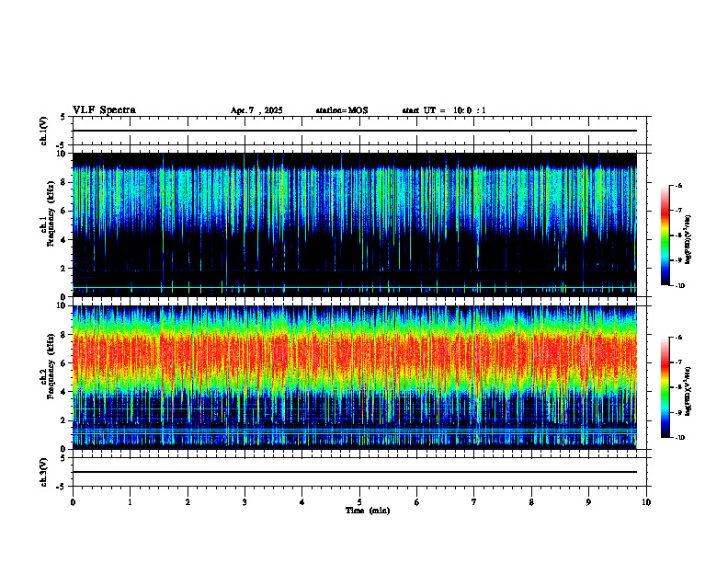Click the "-7" tick on the ch.1 colorbar
Image resolution: width=728 pixels, height=563 pixels.
pyautogui.click(x=679, y=211)
